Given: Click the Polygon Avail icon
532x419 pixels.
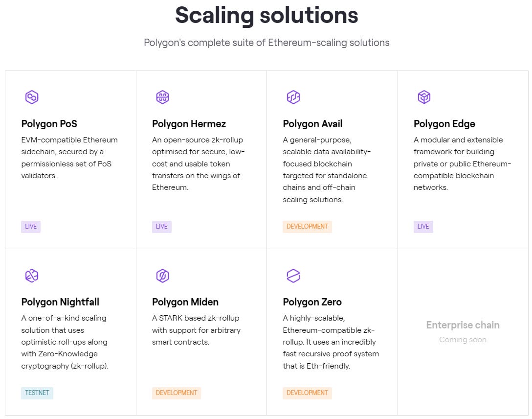Looking at the screenshot, I should (x=293, y=97).
